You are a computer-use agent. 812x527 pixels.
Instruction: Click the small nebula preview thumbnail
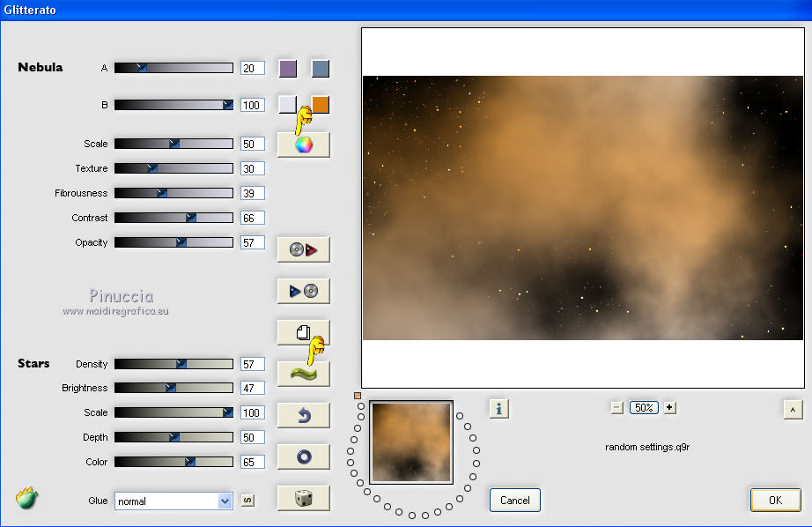(x=411, y=442)
